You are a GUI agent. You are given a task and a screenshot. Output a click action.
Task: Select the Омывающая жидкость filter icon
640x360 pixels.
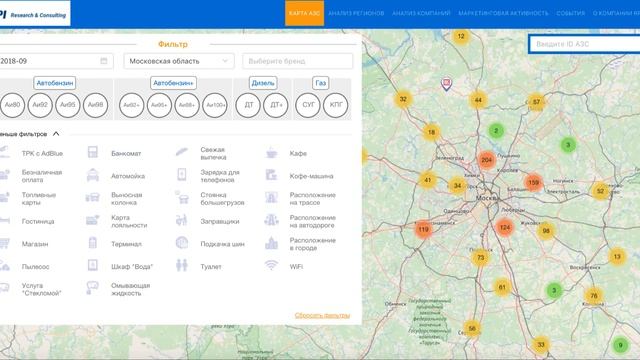[x=92, y=288]
